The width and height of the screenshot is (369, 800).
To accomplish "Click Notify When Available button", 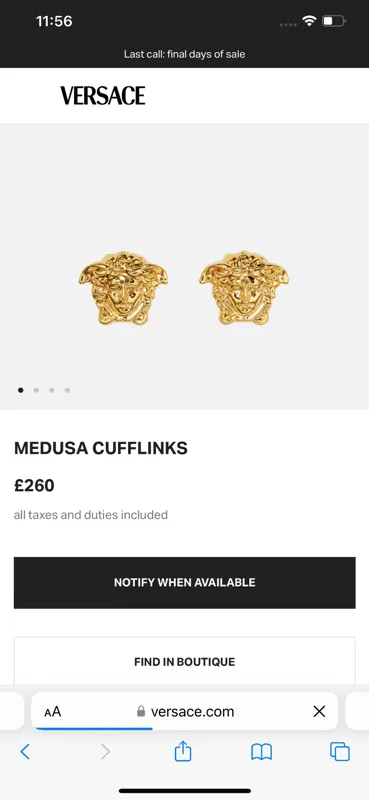I will [185, 583].
